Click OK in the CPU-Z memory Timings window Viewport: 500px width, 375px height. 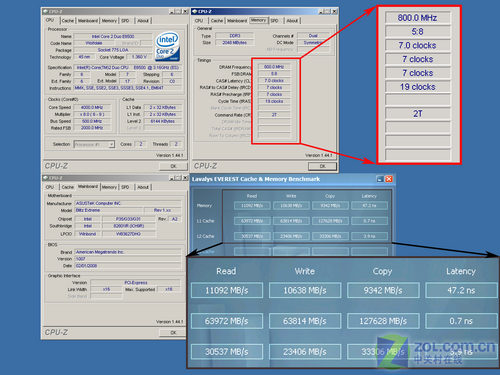(322, 166)
